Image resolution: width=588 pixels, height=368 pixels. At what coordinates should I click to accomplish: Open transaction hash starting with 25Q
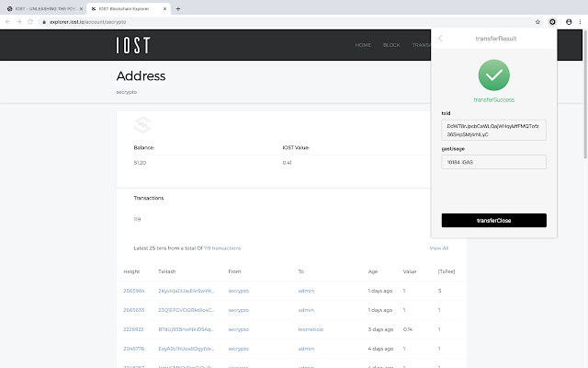tap(186, 310)
